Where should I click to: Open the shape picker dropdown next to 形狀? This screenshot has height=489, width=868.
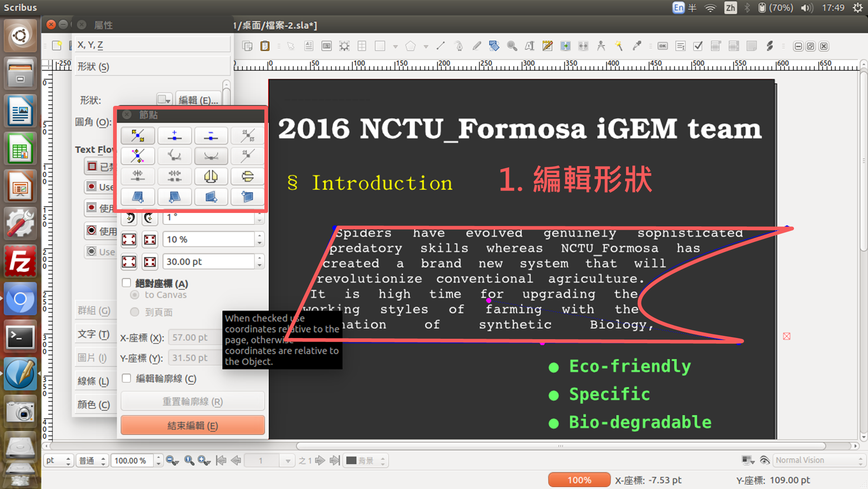[164, 100]
